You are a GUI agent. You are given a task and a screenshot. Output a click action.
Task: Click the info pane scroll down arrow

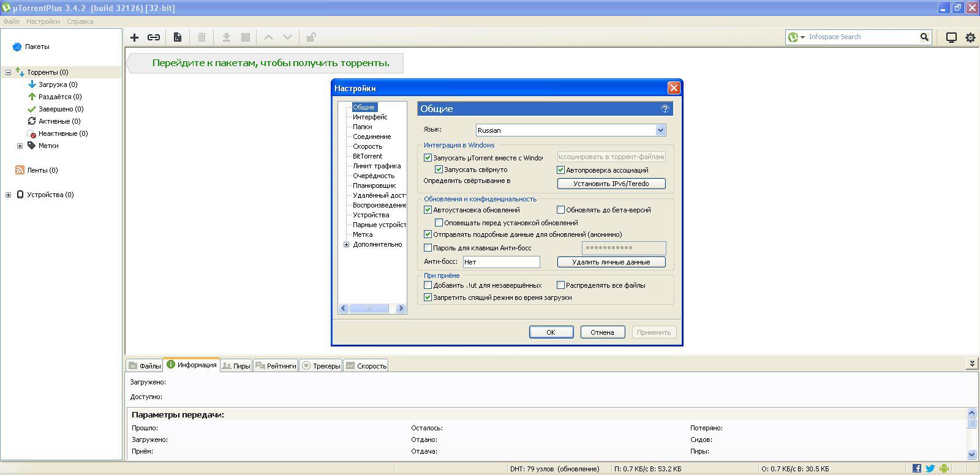tap(971, 455)
